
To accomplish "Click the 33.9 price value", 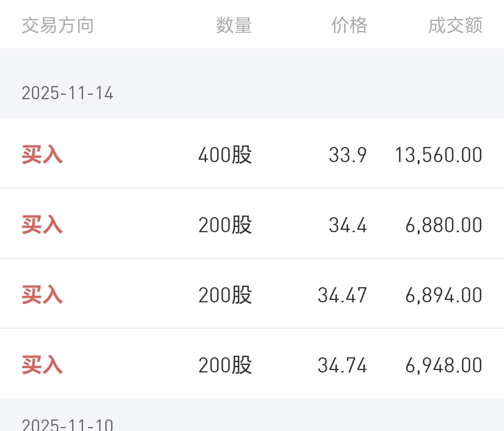I will [347, 155].
